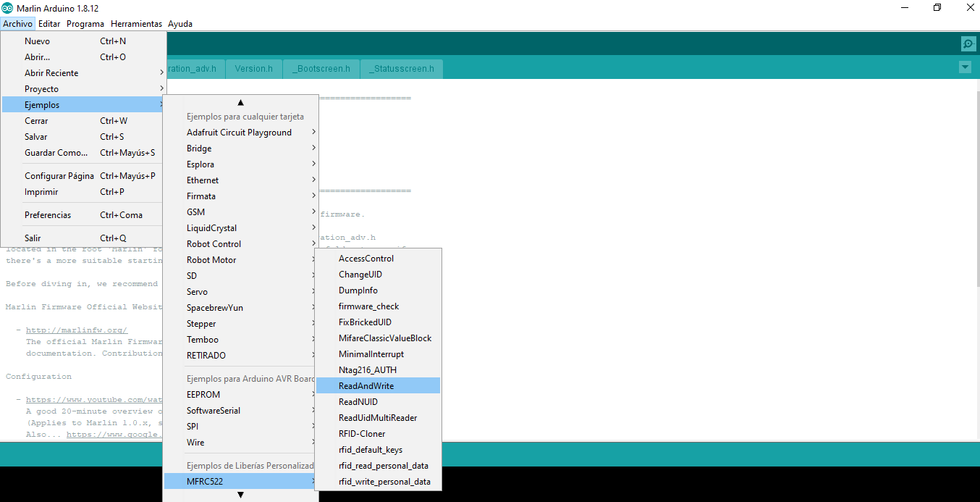980x502 pixels.
Task: Expand Adafruit Circuit Playground examples
Action: pyautogui.click(x=241, y=133)
